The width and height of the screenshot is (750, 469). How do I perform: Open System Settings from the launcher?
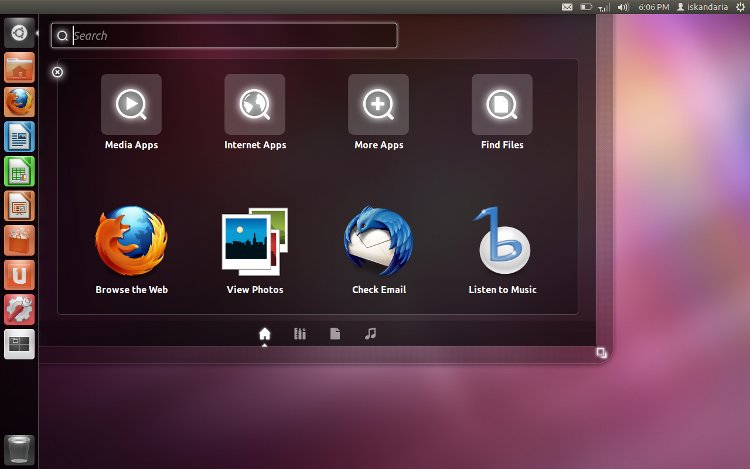pyautogui.click(x=19, y=309)
